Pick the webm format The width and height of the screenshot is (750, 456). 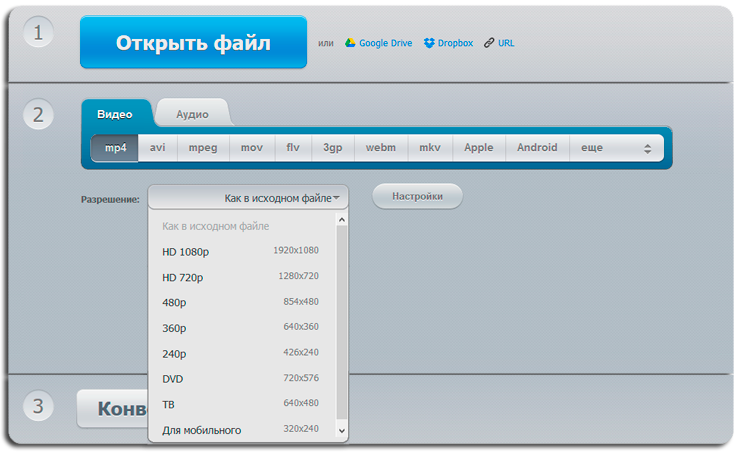coord(381,147)
